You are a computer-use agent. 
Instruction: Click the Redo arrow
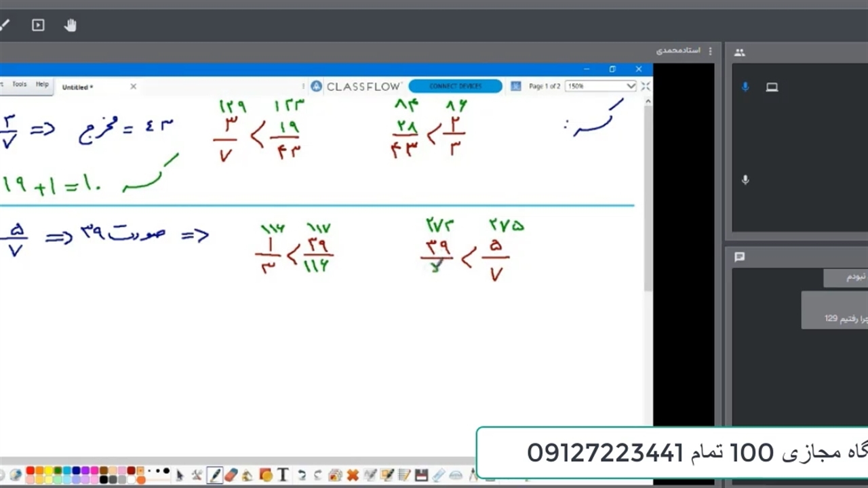click(x=317, y=475)
